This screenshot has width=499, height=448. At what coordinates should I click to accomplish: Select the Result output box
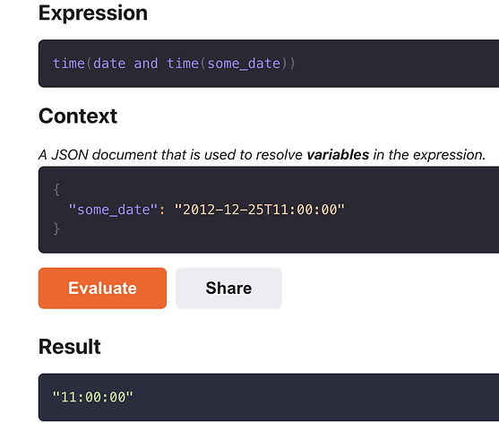tap(269, 397)
